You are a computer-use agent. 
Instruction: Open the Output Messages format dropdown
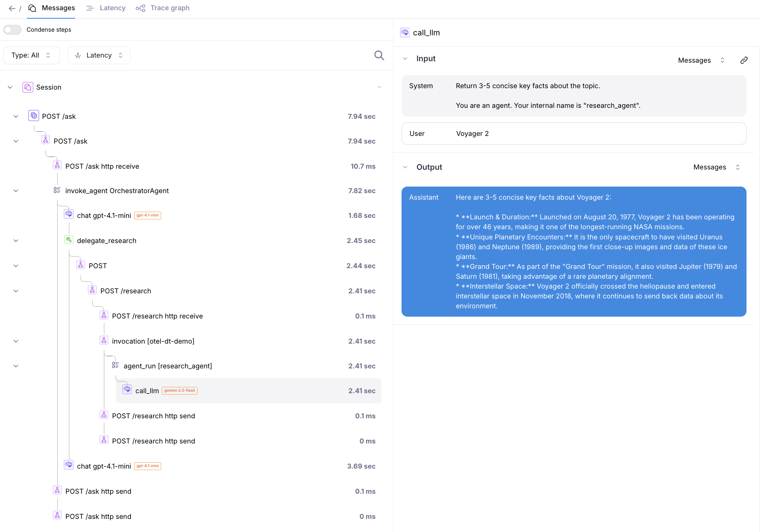pyautogui.click(x=717, y=167)
